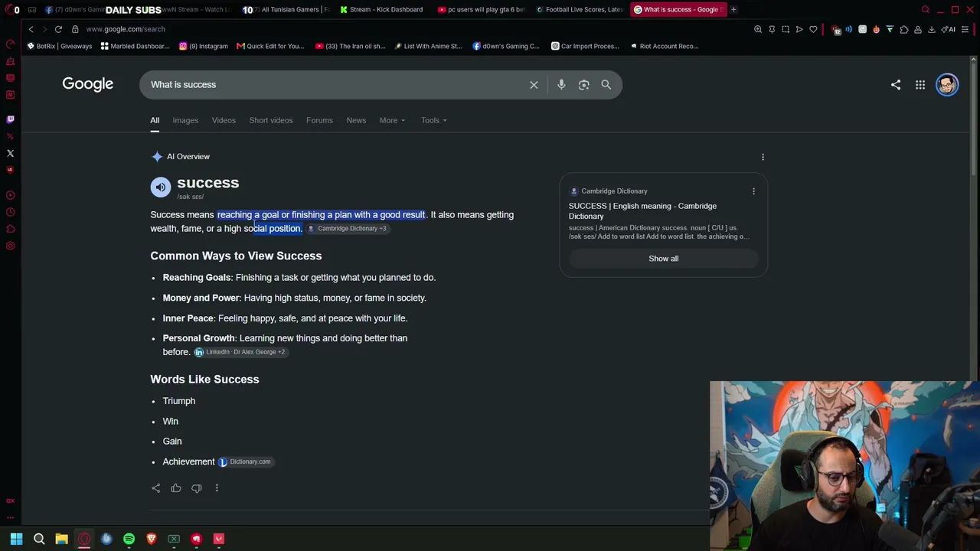Click the 'Triumph' list item text
This screenshot has height=551, width=980.
tap(179, 401)
